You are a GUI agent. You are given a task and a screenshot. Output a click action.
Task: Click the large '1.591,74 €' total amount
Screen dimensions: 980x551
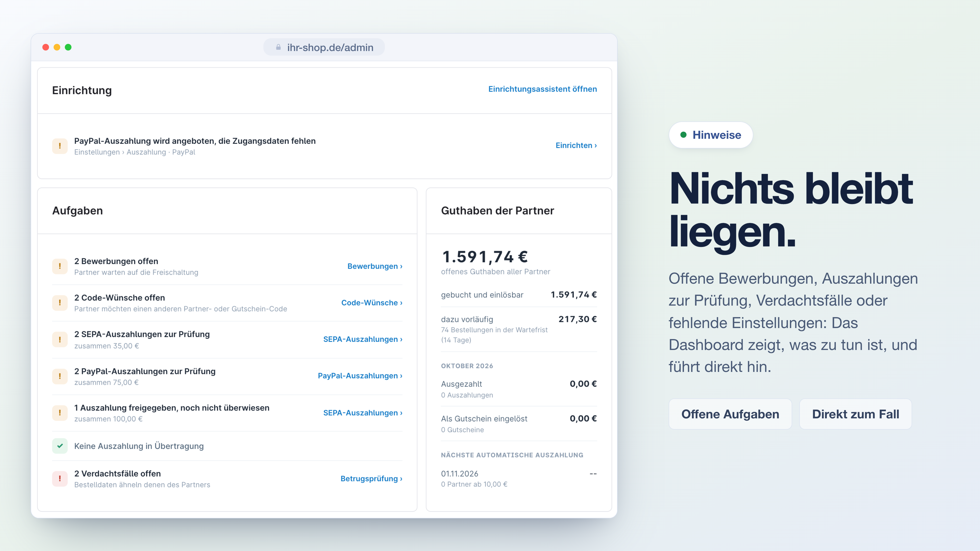pos(485,257)
